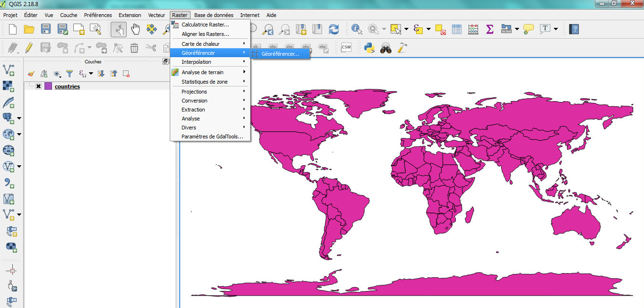Save project with floppy disk icon
Viewport: 644px width, 308px height.
[x=46, y=29]
